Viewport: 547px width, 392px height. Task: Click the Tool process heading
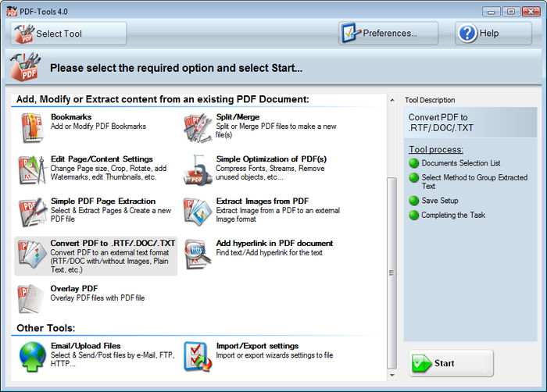coord(436,150)
